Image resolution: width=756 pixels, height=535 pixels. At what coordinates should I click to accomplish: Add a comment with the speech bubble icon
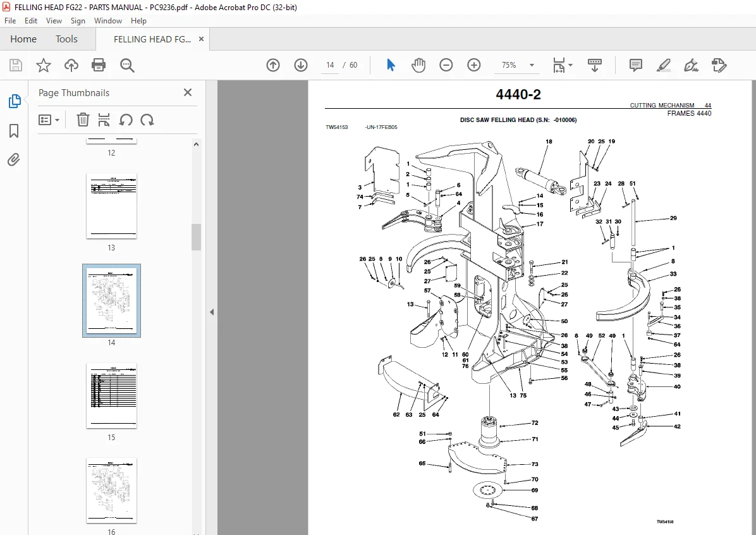pos(636,65)
